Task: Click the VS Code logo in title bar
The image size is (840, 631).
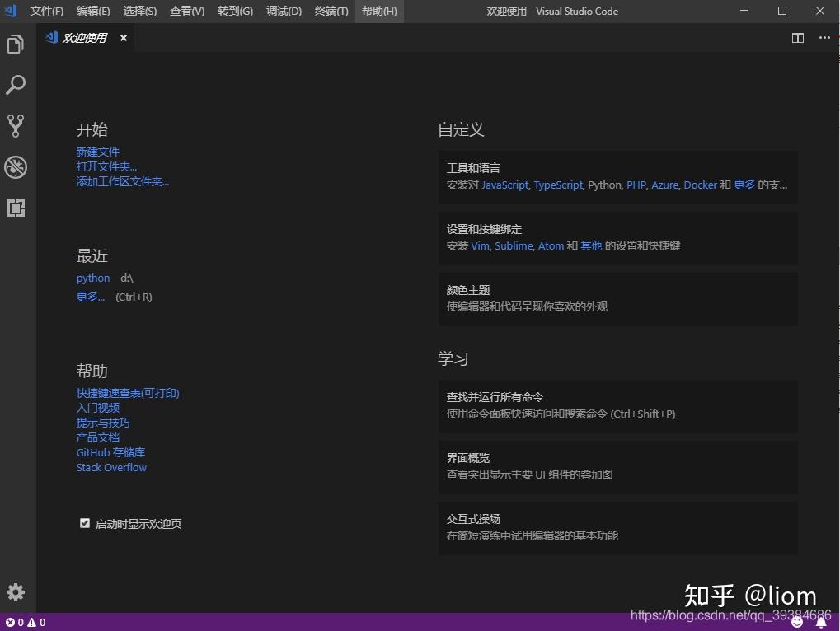Action: point(10,11)
